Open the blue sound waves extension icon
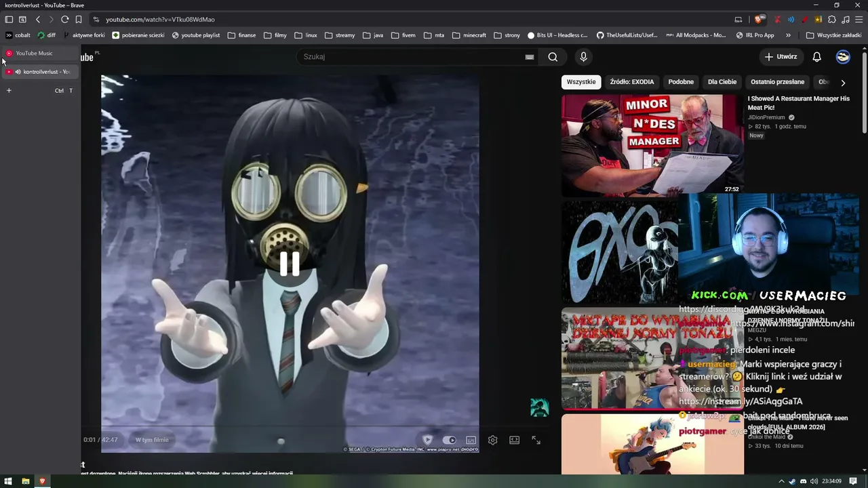The width and height of the screenshot is (868, 488). pyautogui.click(x=791, y=20)
